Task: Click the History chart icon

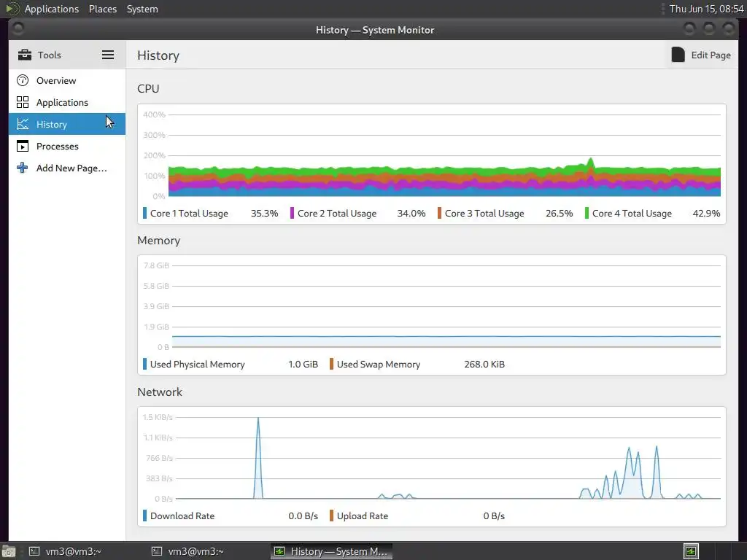Action: point(23,124)
